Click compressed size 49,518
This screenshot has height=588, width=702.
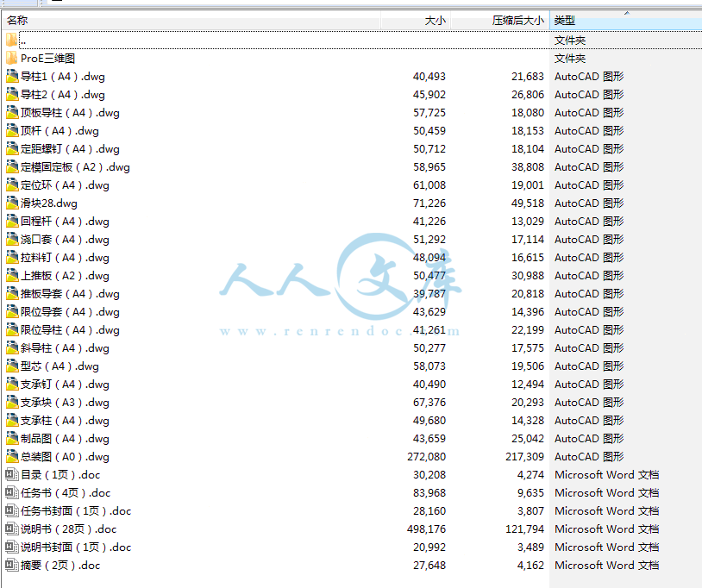tap(528, 203)
